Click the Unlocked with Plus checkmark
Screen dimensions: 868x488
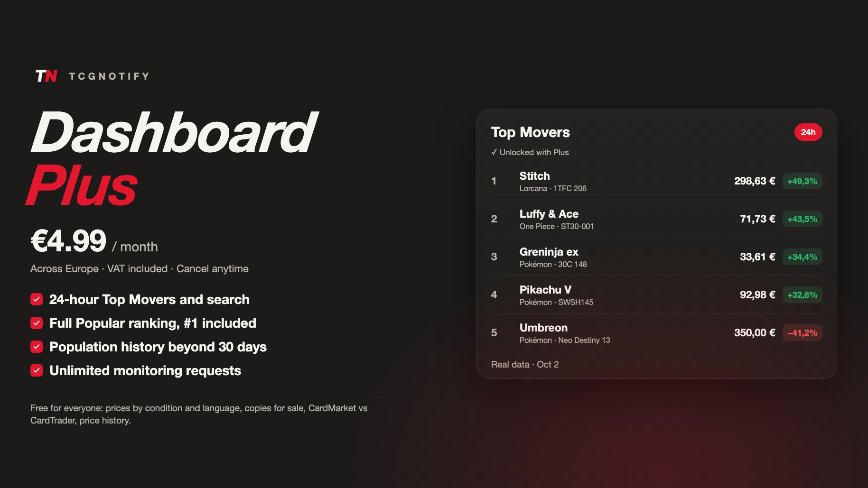point(494,152)
